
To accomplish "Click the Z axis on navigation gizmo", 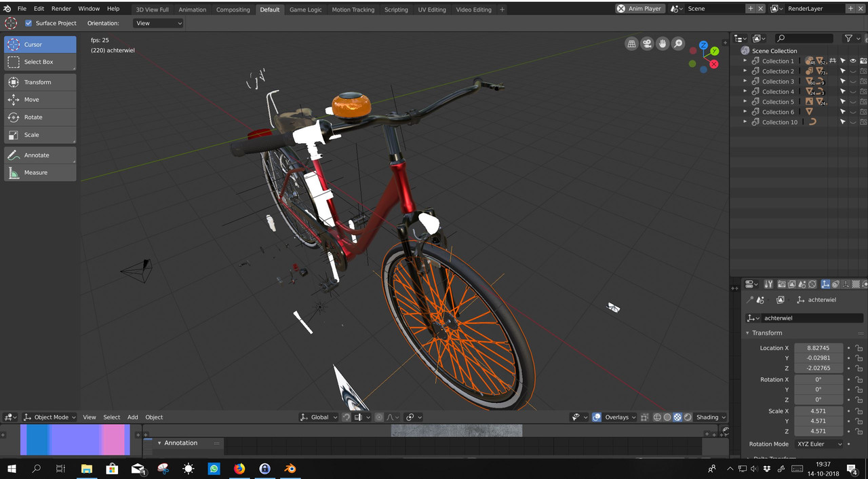I will [704, 45].
